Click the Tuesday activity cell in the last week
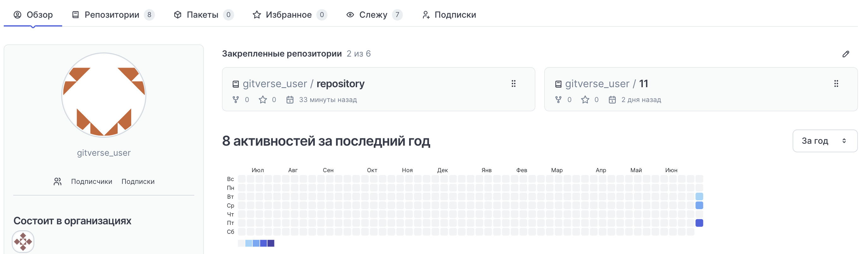 (699, 196)
